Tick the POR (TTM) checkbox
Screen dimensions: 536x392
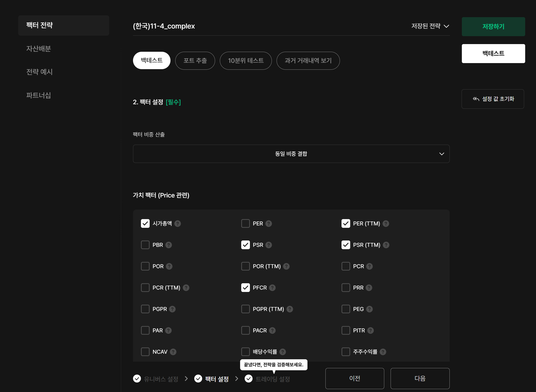click(245, 266)
